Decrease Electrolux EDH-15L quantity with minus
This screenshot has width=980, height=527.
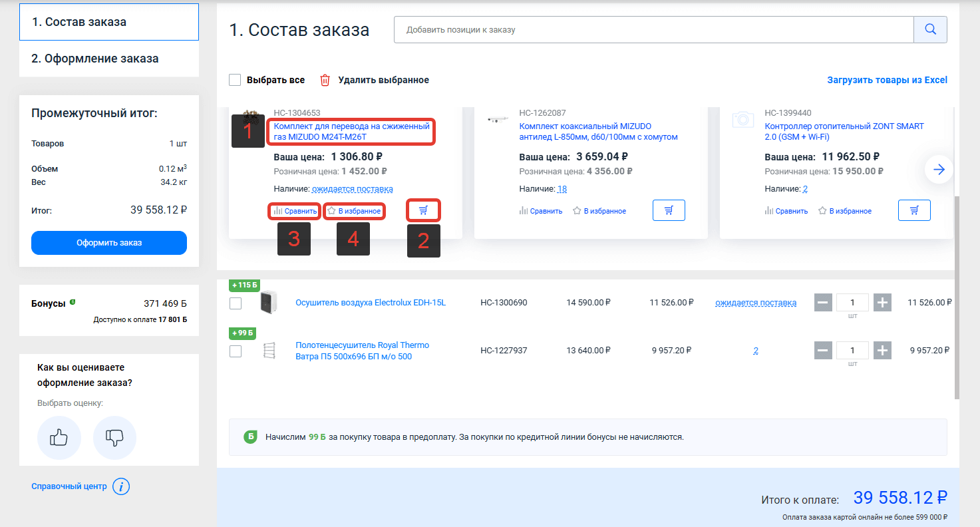(x=823, y=303)
